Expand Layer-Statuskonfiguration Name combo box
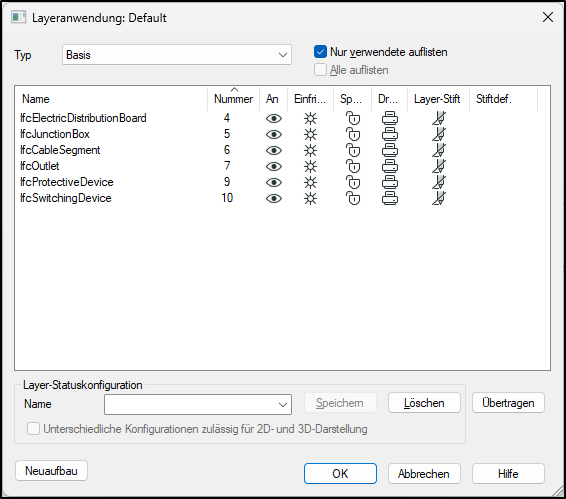566x499 pixels. coord(198,404)
